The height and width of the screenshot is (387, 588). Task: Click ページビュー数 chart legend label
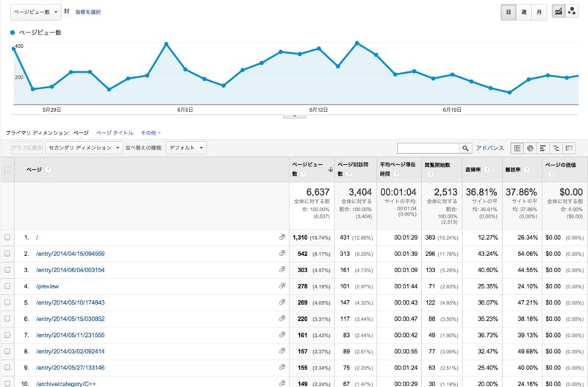point(40,32)
